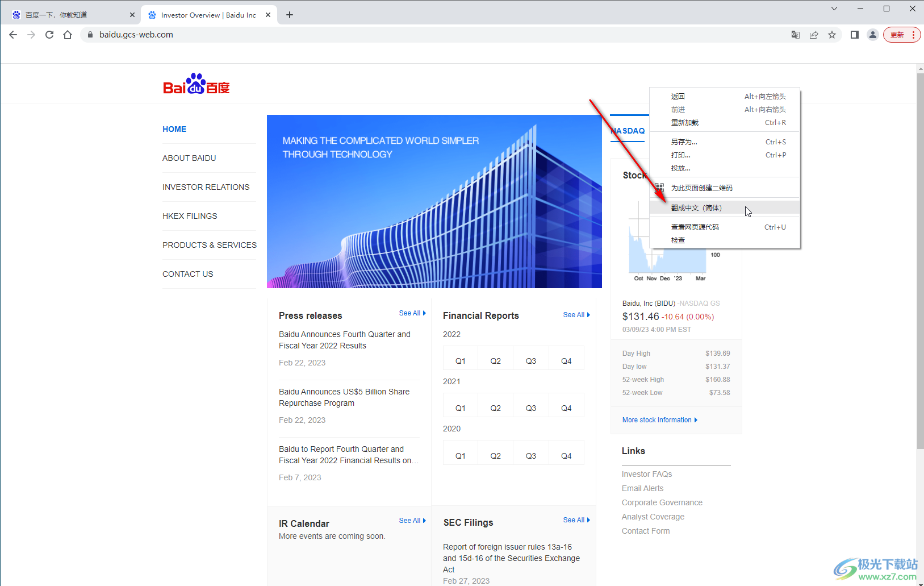Select 翻成中文（简体） menu entry
Screen dimensions: 924x586
click(725, 207)
